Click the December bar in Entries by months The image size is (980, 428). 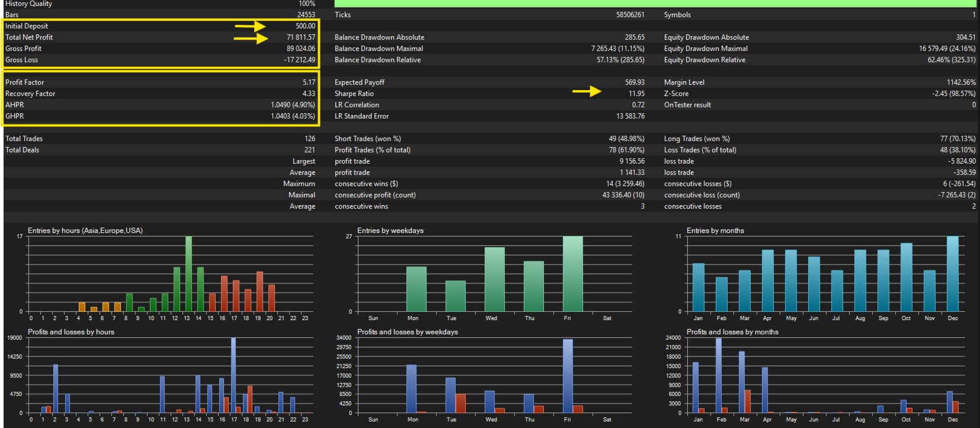tap(952, 273)
